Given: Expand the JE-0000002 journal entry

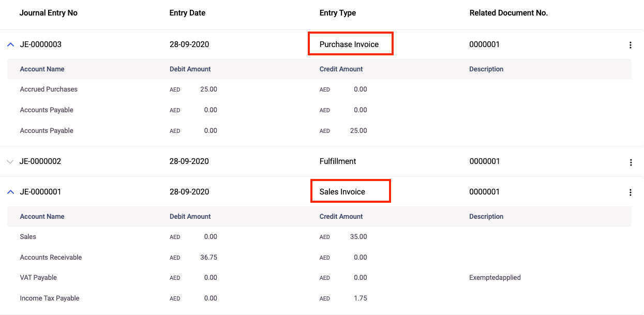Looking at the screenshot, I should (10, 161).
